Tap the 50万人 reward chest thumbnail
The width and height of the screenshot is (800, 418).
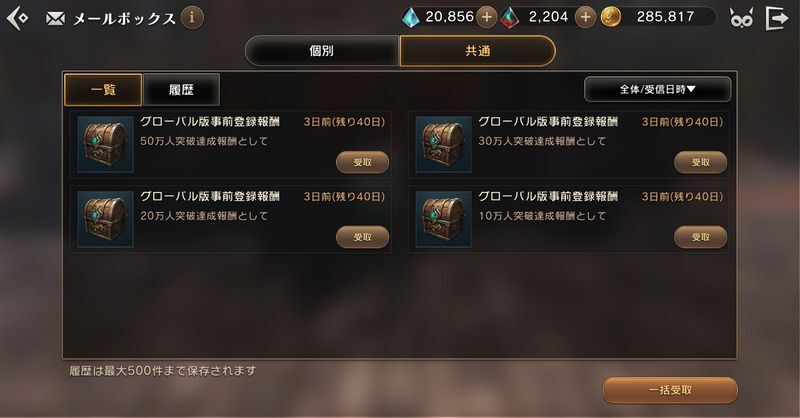coord(106,144)
